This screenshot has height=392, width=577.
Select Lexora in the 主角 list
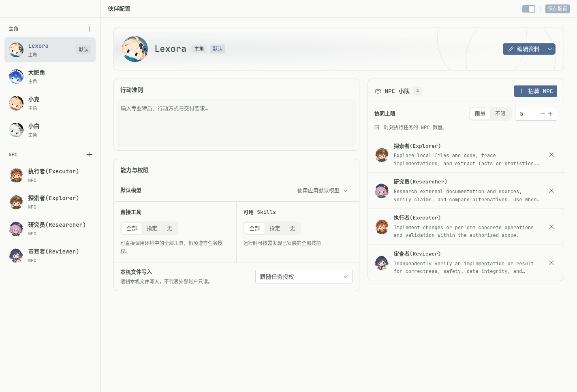click(50, 50)
